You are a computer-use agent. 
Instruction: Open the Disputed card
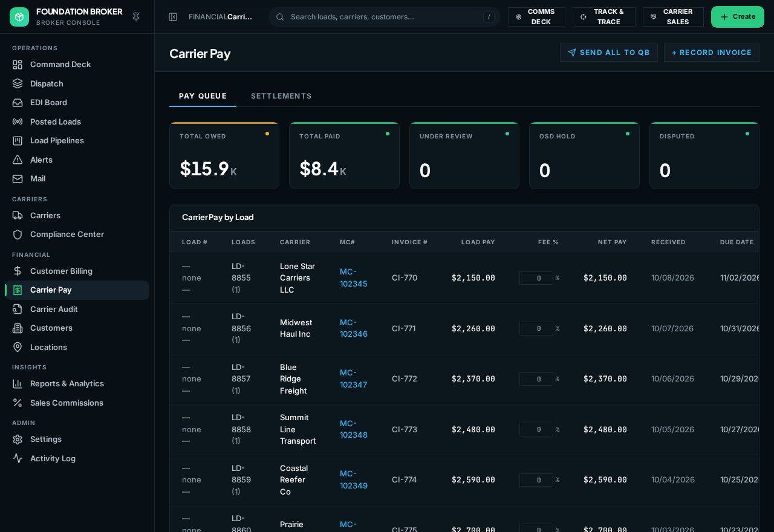(704, 155)
